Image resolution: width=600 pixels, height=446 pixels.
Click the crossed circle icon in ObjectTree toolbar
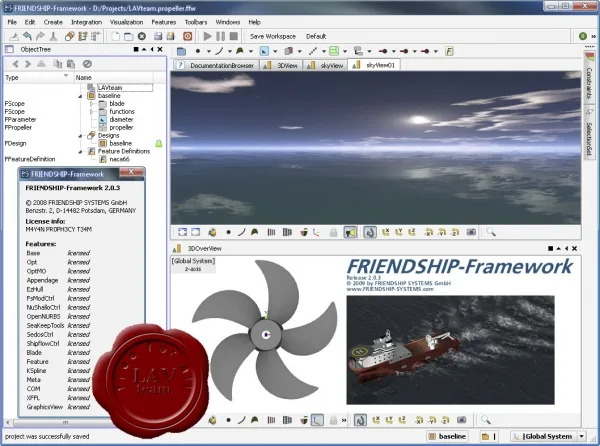[87, 64]
